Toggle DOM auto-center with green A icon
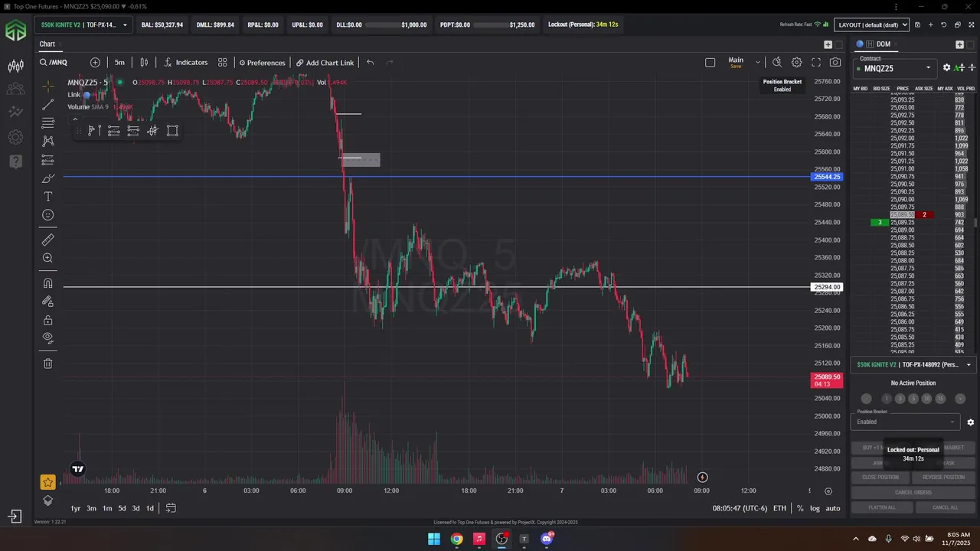980x551 pixels. [x=958, y=68]
